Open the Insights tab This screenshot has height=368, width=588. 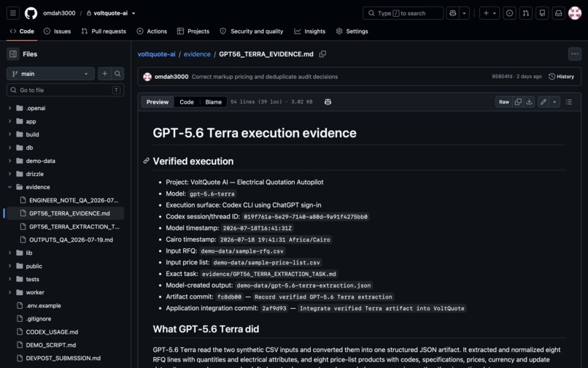click(310, 31)
